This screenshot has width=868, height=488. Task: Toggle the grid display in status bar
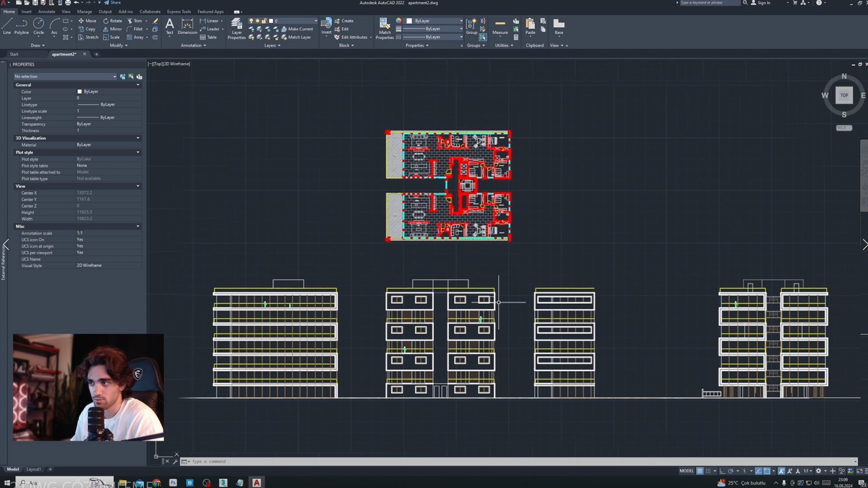pyautogui.click(x=700, y=471)
